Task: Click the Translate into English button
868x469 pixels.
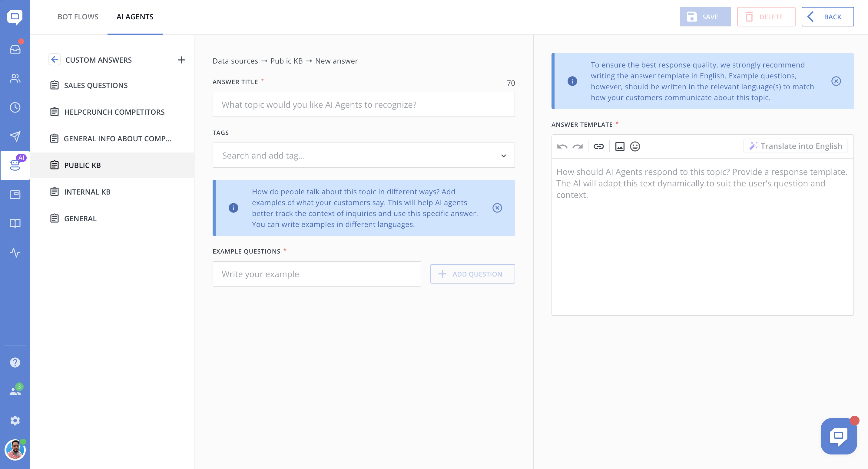Action: point(796,146)
